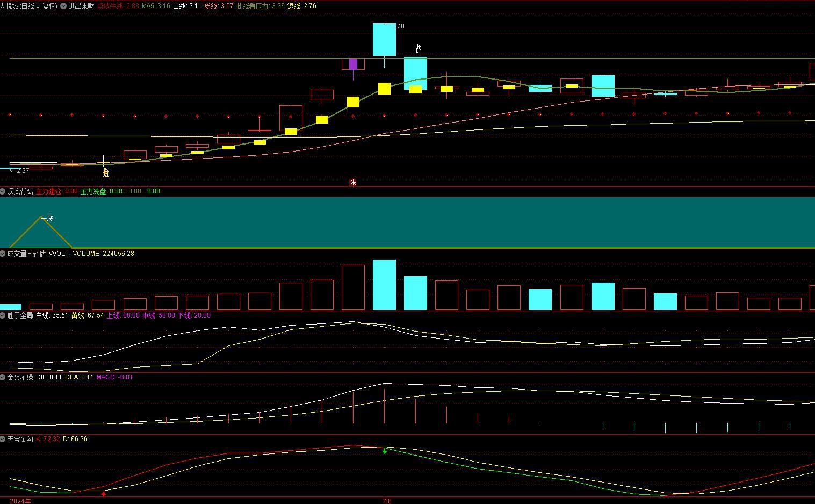Click the green down arrow on KD chart
815x504 pixels.
pos(385,451)
